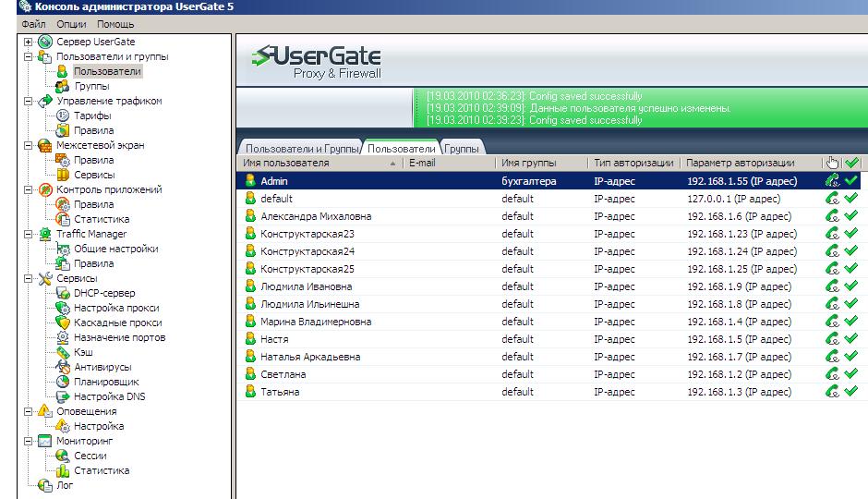This screenshot has width=868, height=499.
Task: Click the Лог icon
Action: point(45,486)
